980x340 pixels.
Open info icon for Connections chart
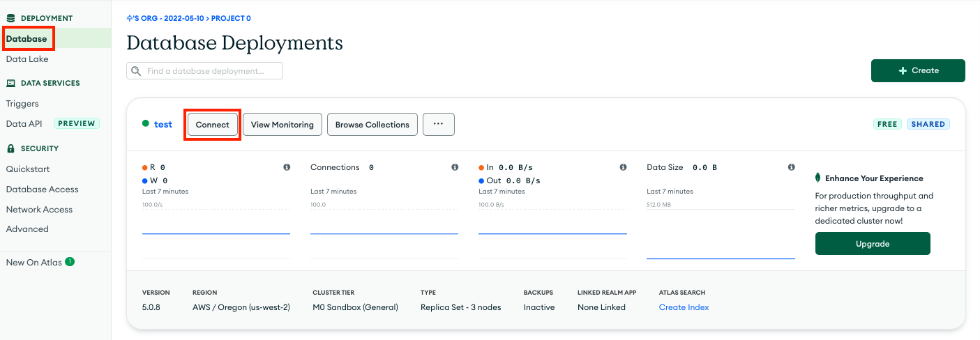coord(455,167)
